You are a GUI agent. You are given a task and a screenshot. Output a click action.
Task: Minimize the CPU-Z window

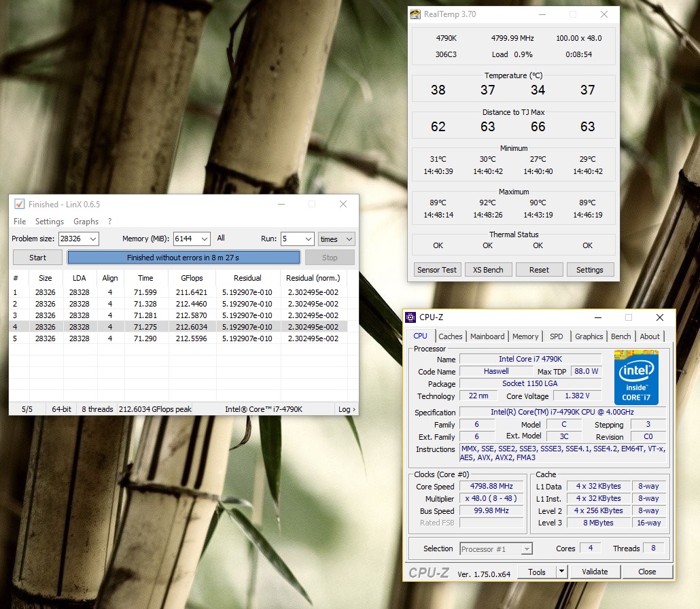598,317
